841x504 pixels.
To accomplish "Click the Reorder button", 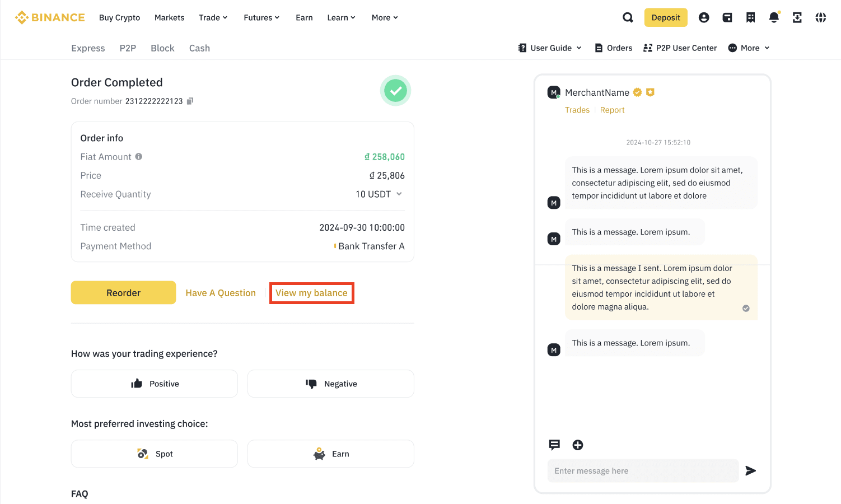I will pyautogui.click(x=123, y=293).
